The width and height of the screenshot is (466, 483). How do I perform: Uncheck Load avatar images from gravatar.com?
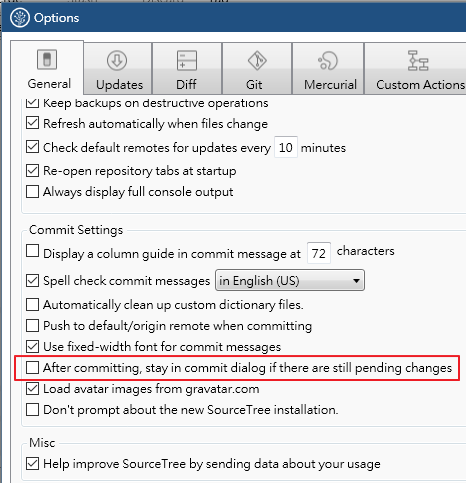coord(32,388)
